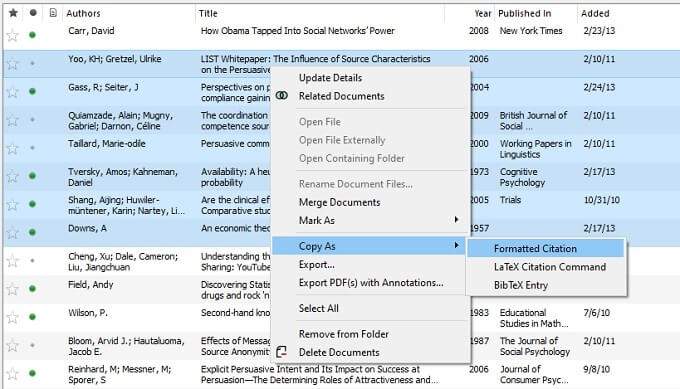Star the Shang, Aijing entry
Screen dimensions: 680x389
(13, 204)
